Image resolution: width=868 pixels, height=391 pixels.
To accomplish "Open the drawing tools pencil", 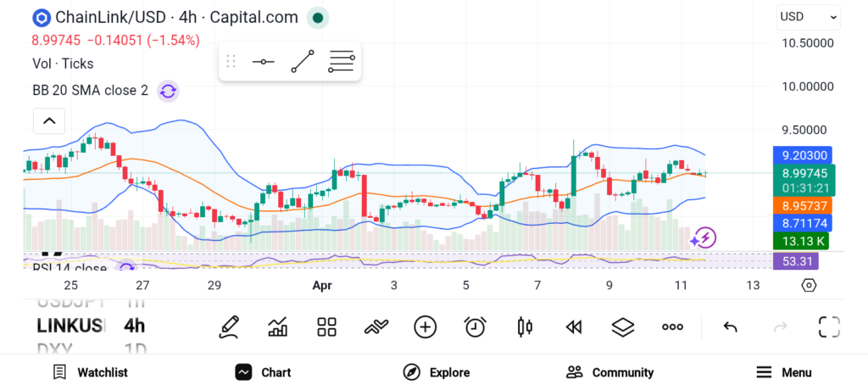I will (x=228, y=327).
